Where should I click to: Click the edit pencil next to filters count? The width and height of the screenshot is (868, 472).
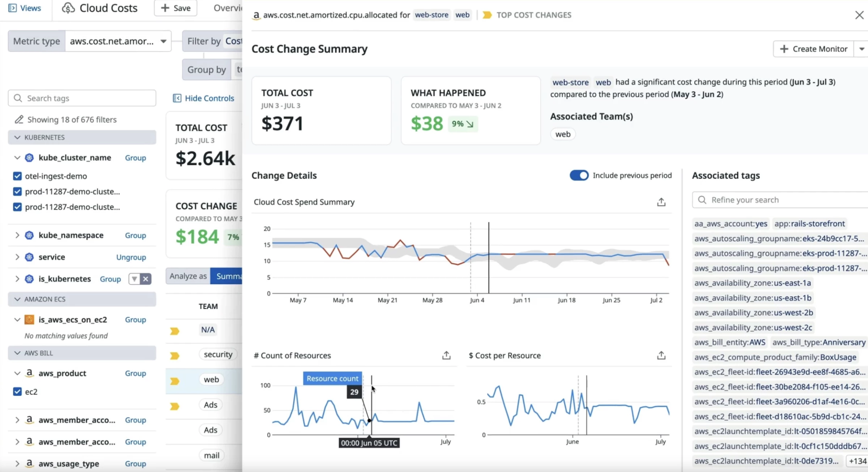(x=19, y=119)
